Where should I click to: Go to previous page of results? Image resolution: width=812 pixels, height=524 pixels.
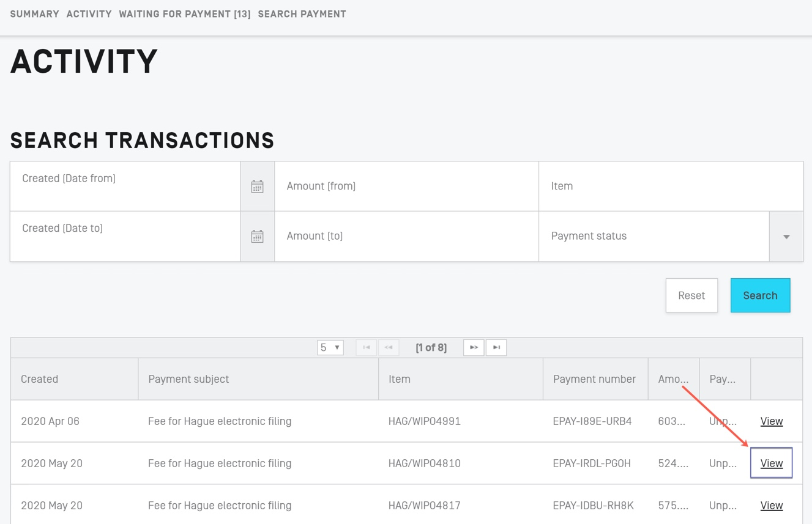tap(389, 347)
